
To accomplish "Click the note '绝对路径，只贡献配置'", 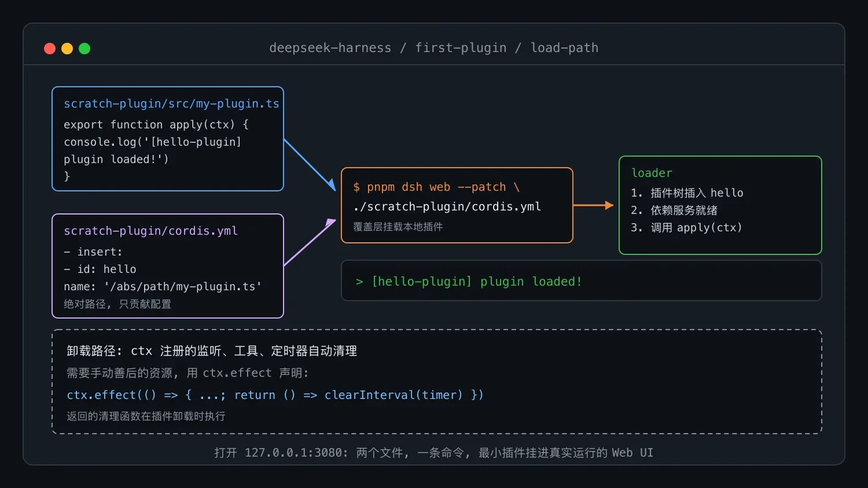I will pos(117,304).
